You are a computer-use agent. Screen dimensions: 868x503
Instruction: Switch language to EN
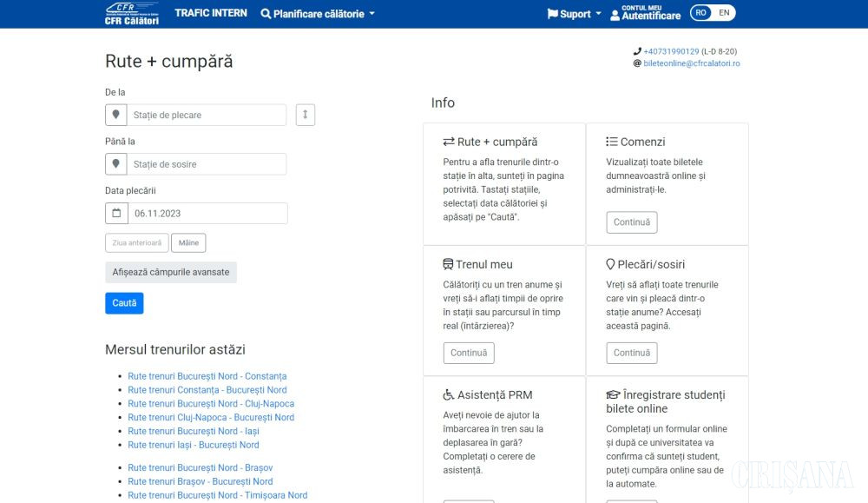[724, 13]
